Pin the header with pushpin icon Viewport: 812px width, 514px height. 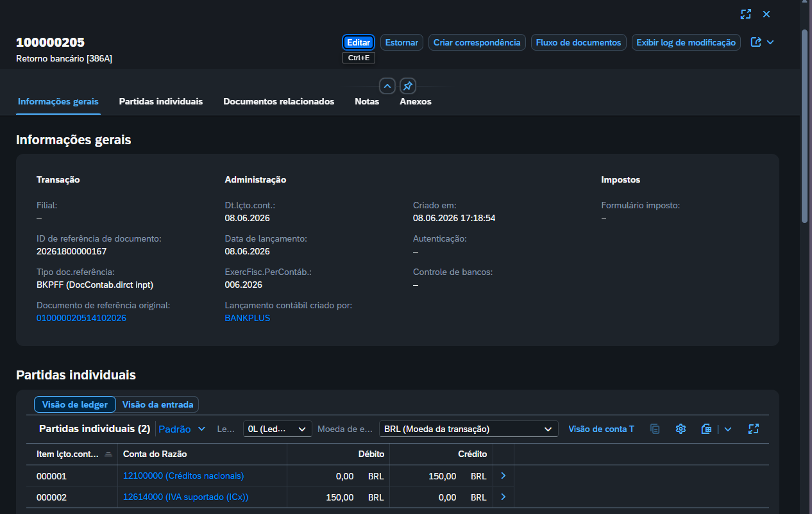[408, 86]
